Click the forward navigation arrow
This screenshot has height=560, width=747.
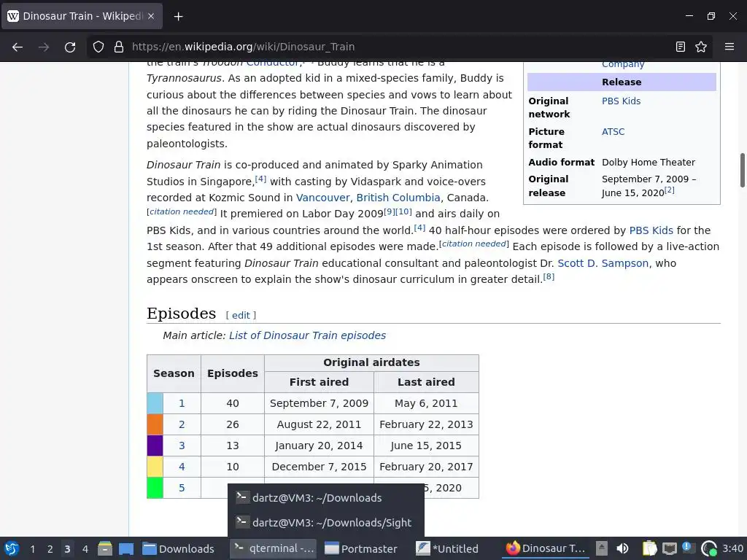click(44, 47)
